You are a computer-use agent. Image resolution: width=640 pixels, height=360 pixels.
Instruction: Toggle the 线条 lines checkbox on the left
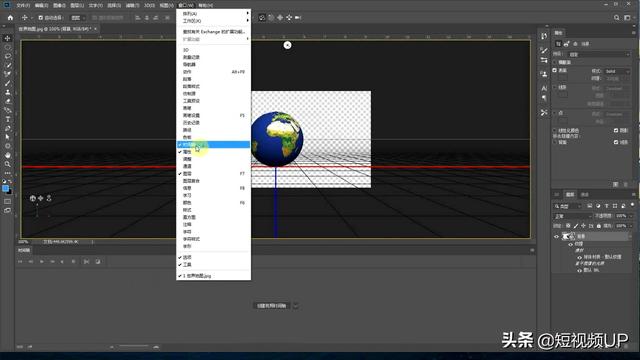coord(554,87)
